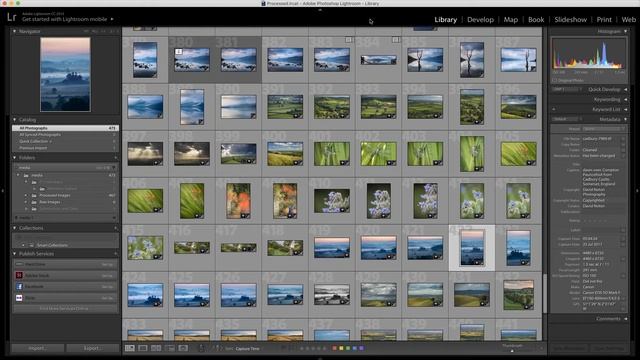Screen dimensions: 640x360
Task: Click the Facebook publish service icon
Action: pos(19,287)
